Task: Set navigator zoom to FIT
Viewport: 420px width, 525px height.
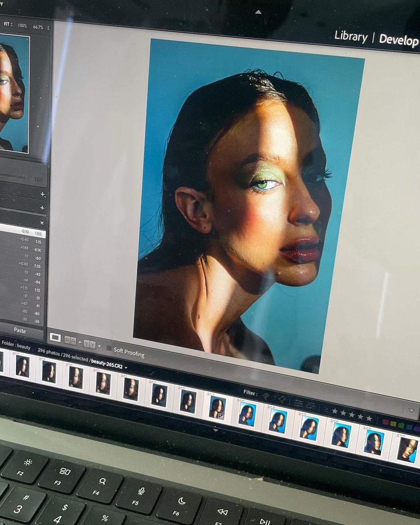Action: coord(7,24)
